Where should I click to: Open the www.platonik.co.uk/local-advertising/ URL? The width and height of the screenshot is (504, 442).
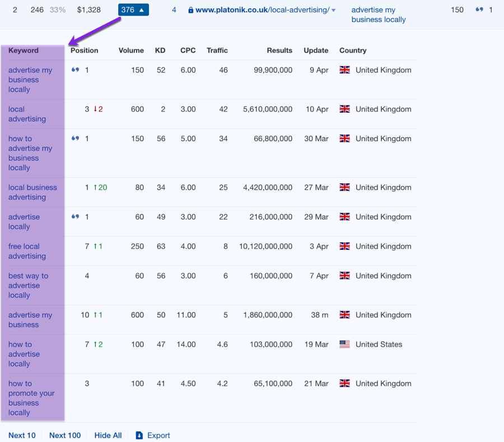click(262, 10)
